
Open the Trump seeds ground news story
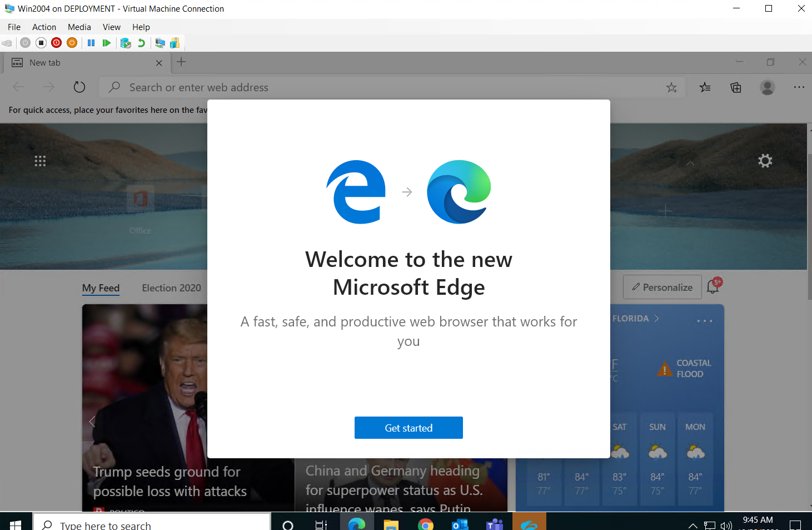[170, 482]
